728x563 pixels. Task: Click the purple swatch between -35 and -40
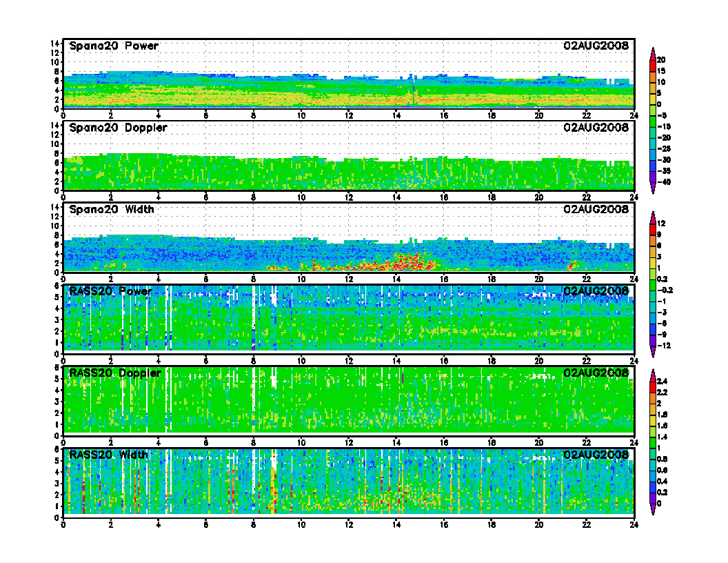click(x=653, y=177)
